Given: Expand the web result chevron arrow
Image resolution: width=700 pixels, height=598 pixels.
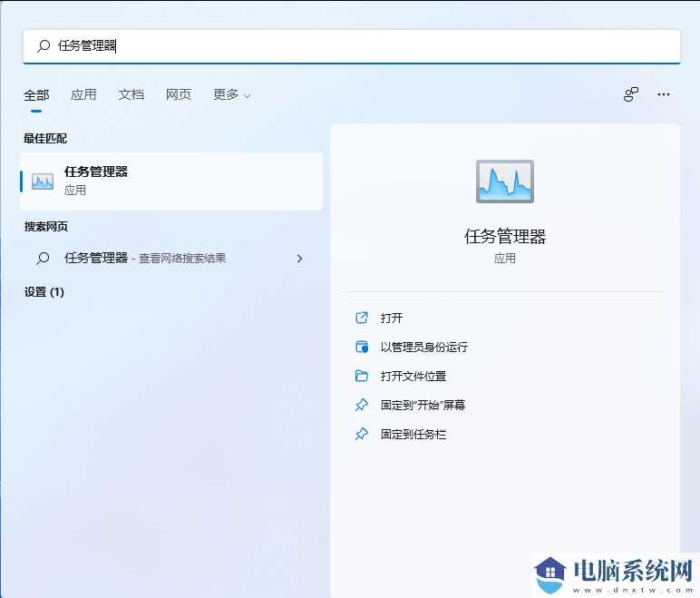Looking at the screenshot, I should tap(299, 259).
